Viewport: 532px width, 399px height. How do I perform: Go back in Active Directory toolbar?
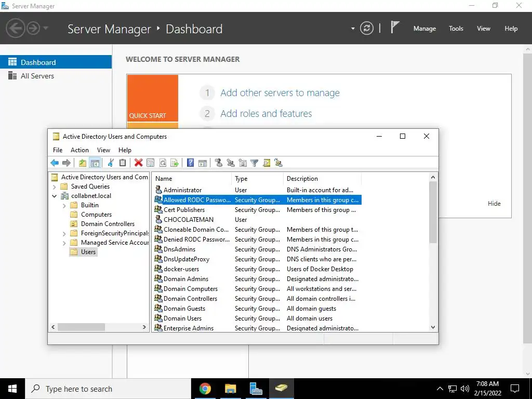(55, 163)
